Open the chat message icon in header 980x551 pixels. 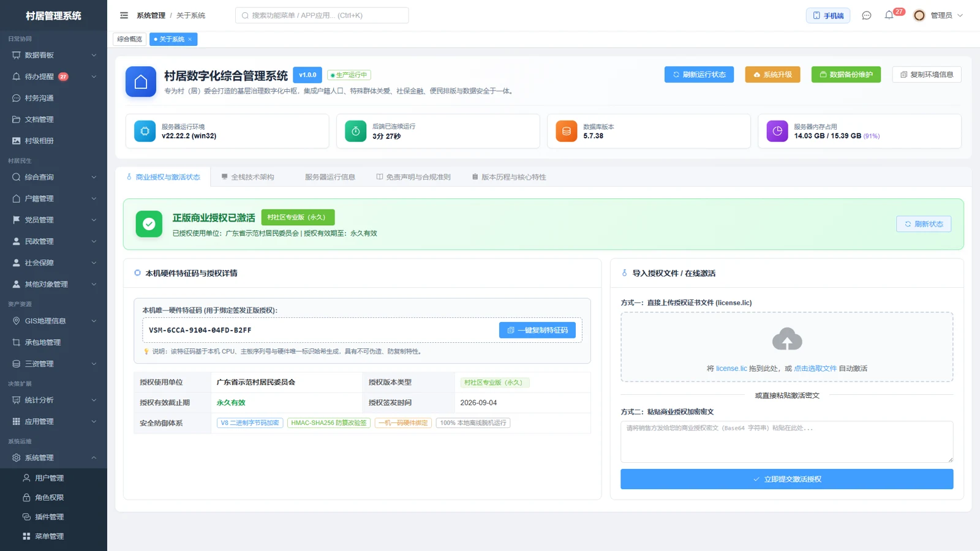[x=866, y=15]
